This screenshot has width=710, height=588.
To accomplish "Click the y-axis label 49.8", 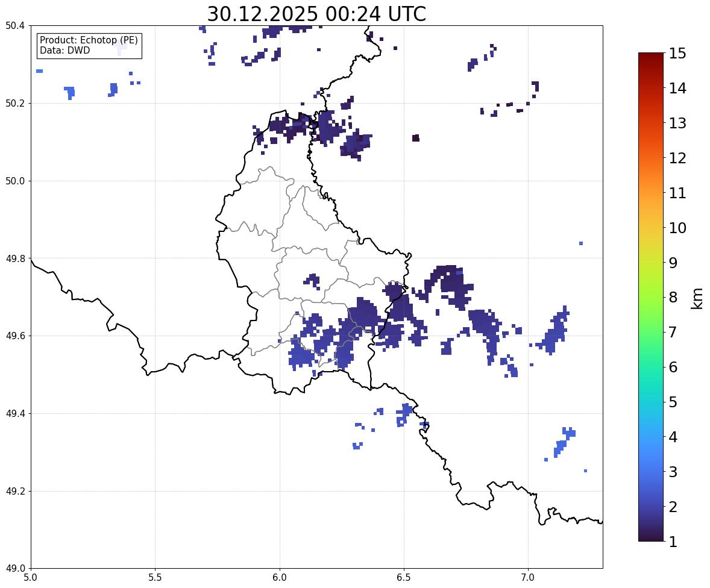I will 15,258.
